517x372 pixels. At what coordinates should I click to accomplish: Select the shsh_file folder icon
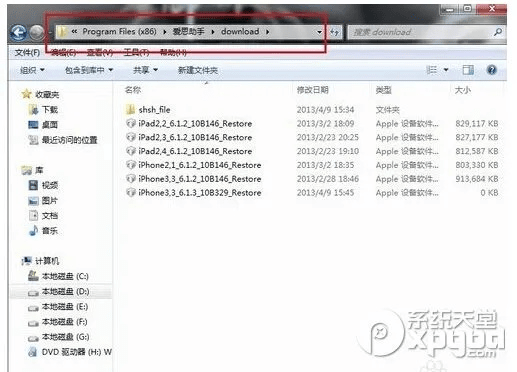pyautogui.click(x=130, y=109)
